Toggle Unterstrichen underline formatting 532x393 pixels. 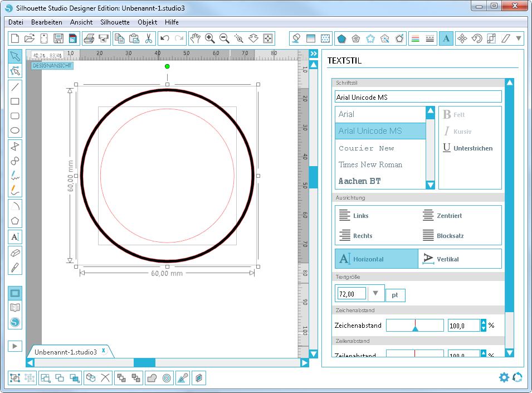point(468,148)
